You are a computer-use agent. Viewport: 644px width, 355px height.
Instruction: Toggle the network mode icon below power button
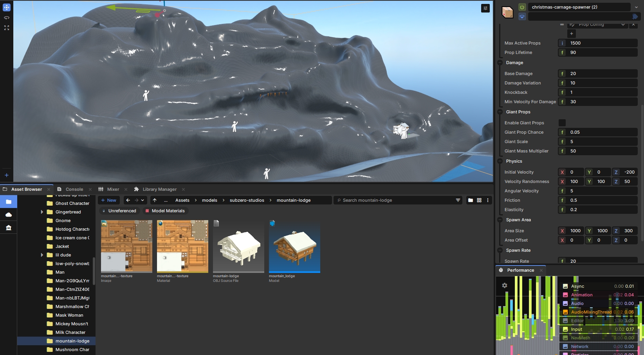pos(522,16)
